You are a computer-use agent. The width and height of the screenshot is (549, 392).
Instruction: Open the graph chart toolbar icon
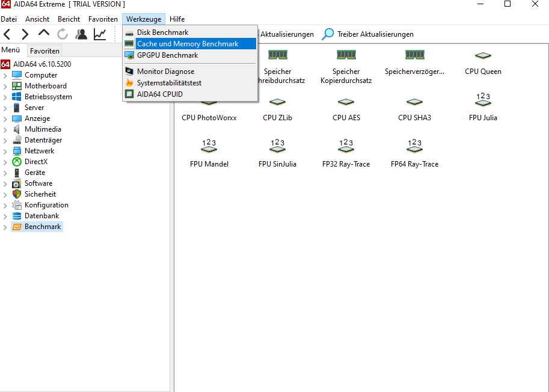coord(100,34)
